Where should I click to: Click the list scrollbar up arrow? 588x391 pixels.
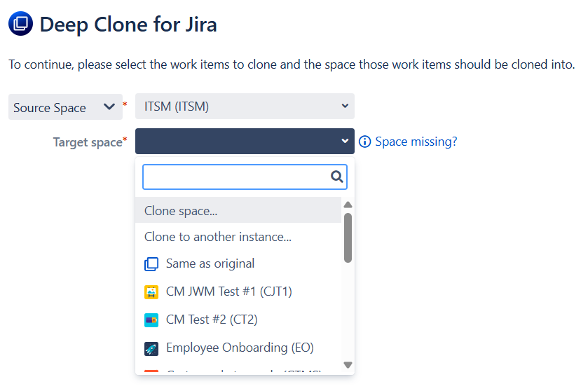tap(348, 205)
